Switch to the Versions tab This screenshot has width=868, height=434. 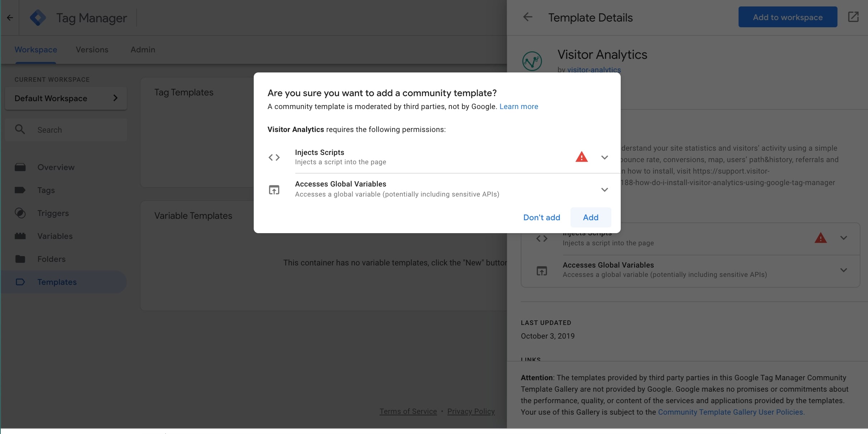(92, 49)
